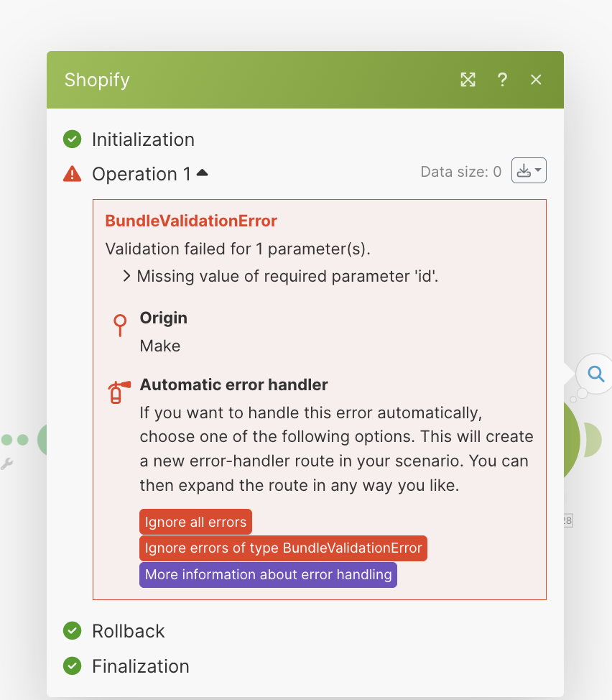Open More information about error handling
The image size is (612, 700).
(x=268, y=574)
